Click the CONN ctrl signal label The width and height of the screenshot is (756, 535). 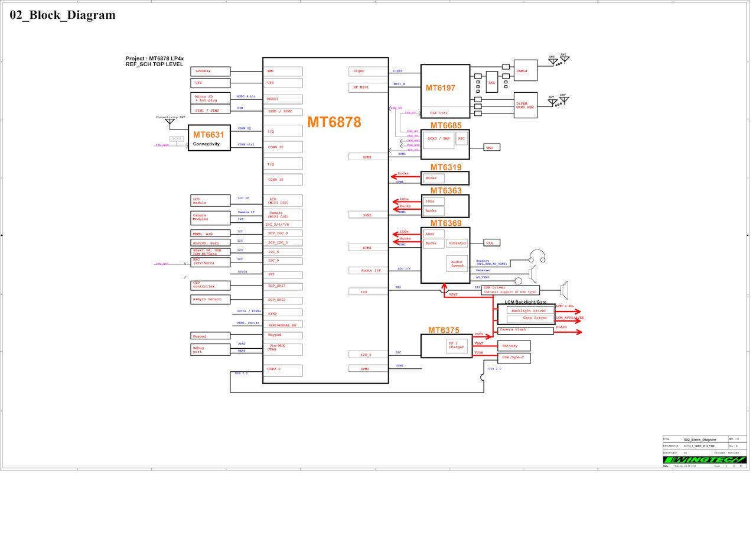[x=246, y=144]
